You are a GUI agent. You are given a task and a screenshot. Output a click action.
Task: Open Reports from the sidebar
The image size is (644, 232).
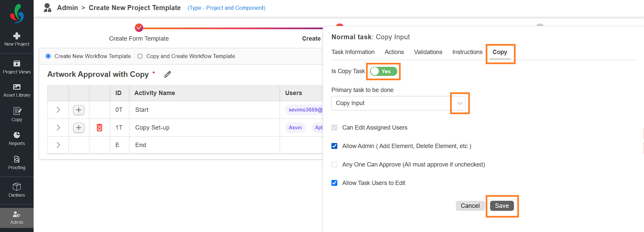click(17, 139)
